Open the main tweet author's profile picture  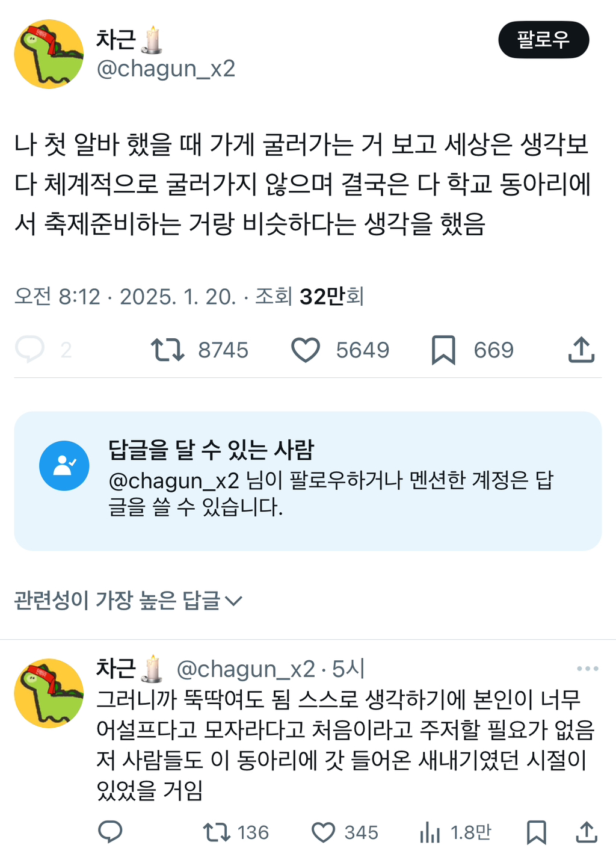point(49,54)
